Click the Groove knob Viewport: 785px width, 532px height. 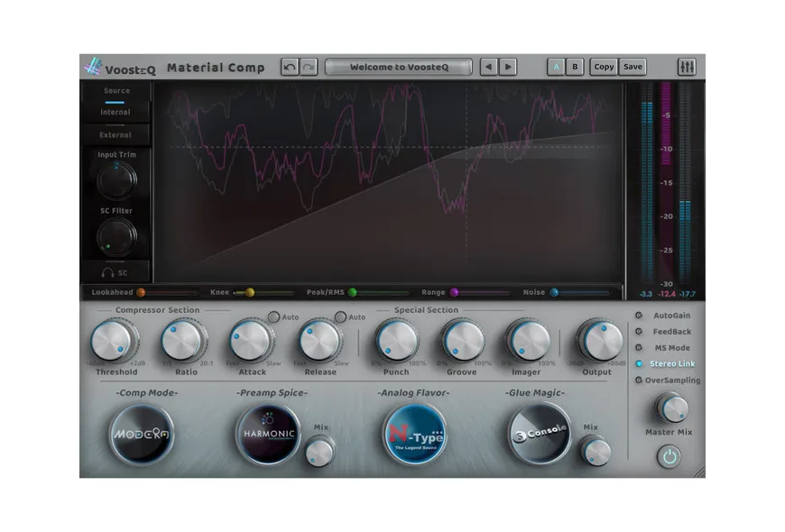point(463,342)
